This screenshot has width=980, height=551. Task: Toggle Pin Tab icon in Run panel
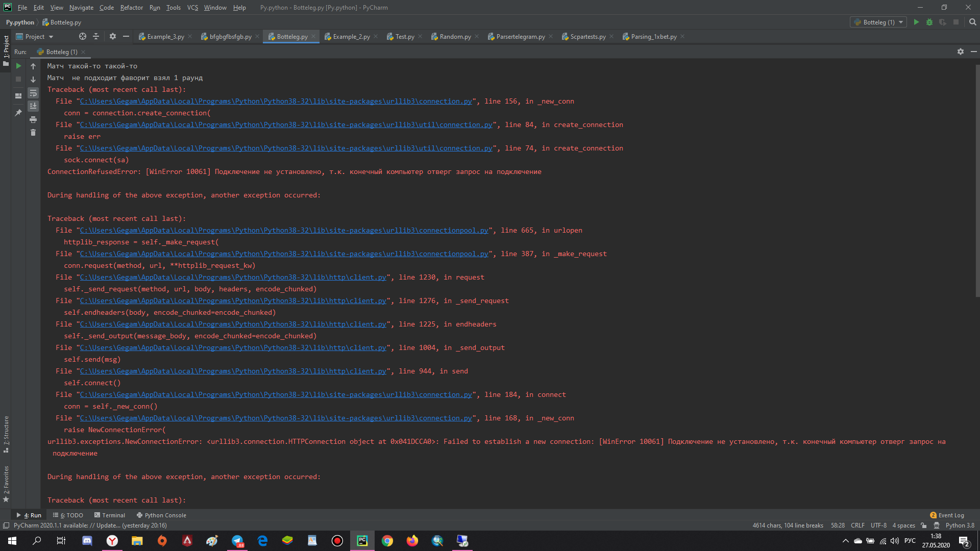[18, 113]
